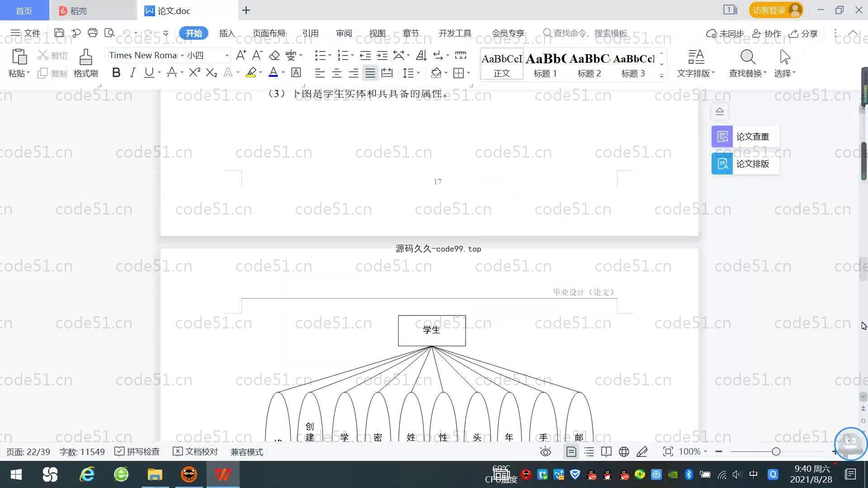The image size is (868, 488).
Task: Open the font size dropdown
Action: coord(227,56)
